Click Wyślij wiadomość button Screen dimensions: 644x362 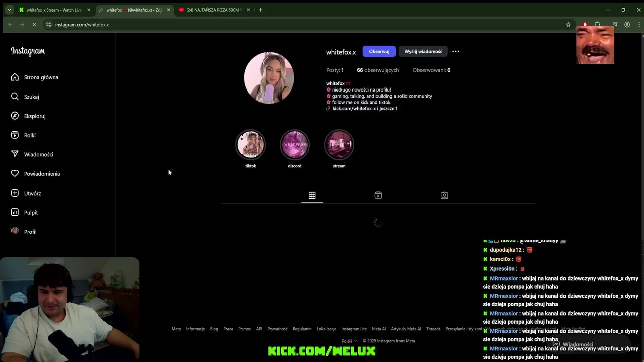point(423,51)
